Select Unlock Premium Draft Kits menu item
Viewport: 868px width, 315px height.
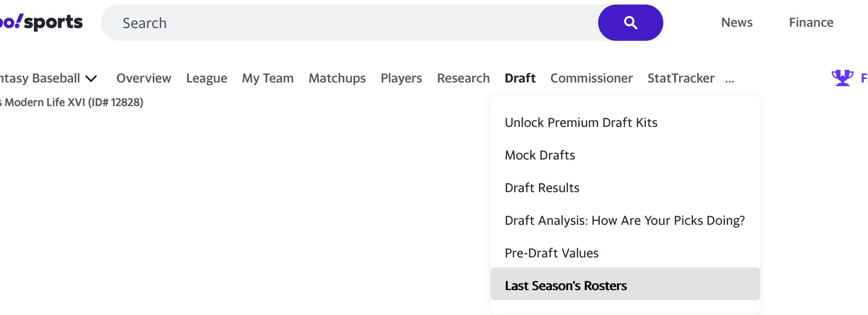coord(580,123)
